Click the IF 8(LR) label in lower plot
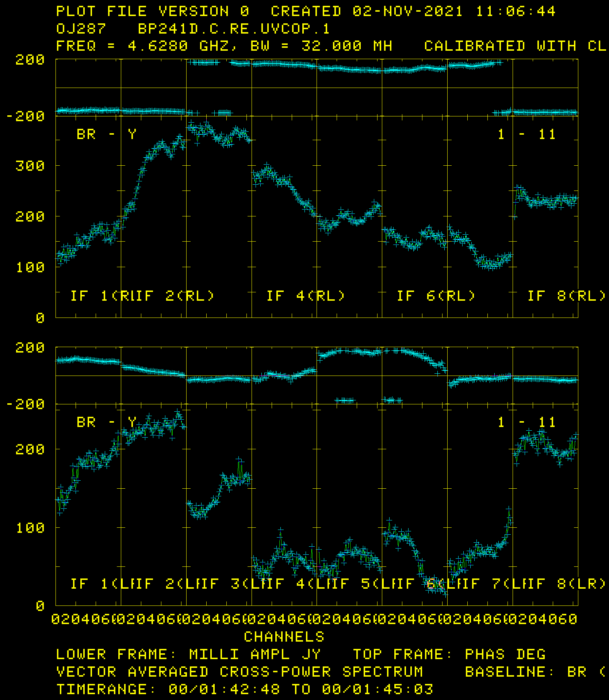The width and height of the screenshot is (609, 700). coord(566,584)
